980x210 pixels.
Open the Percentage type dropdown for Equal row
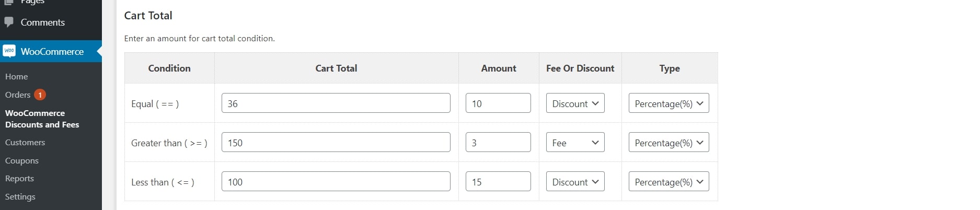click(668, 103)
